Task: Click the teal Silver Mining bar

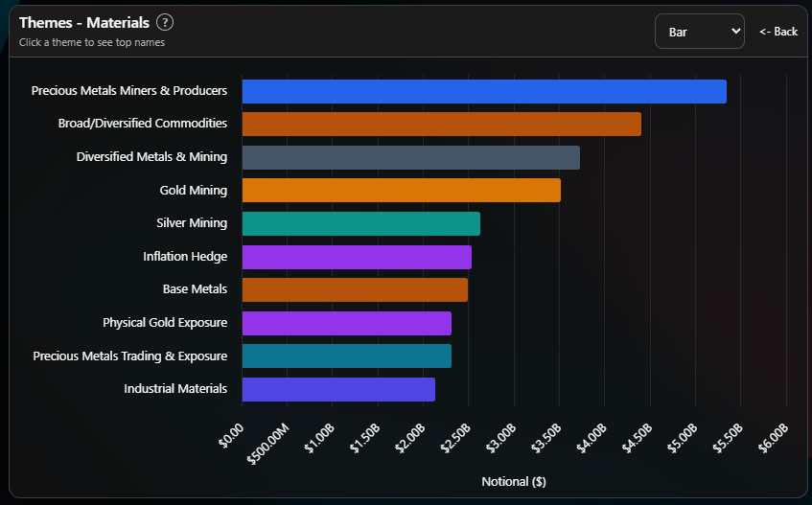Action: tap(361, 223)
